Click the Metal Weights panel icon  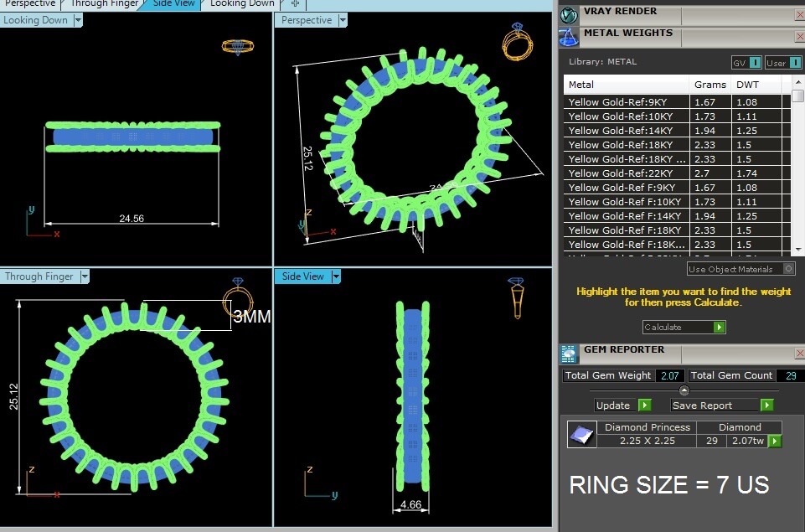coord(570,36)
